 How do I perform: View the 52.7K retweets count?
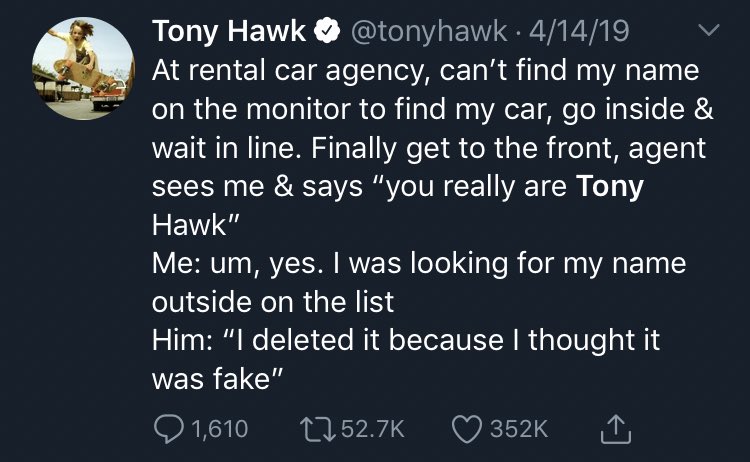(373, 429)
